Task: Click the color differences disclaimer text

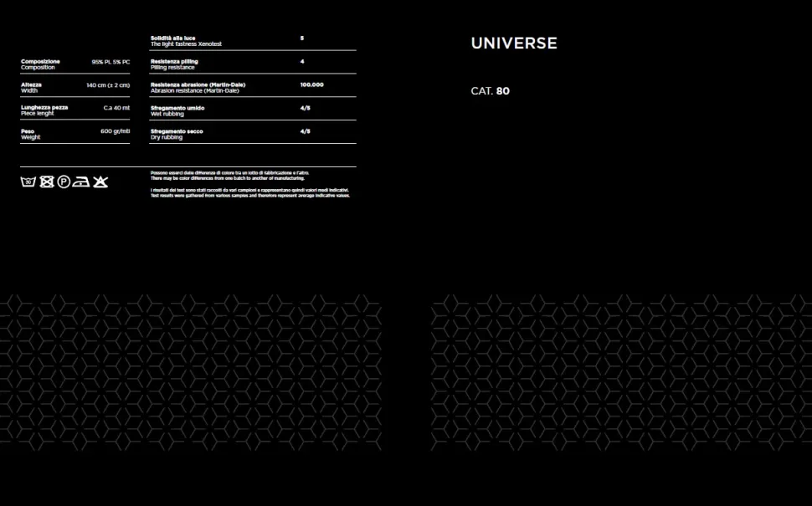Action: click(x=228, y=176)
